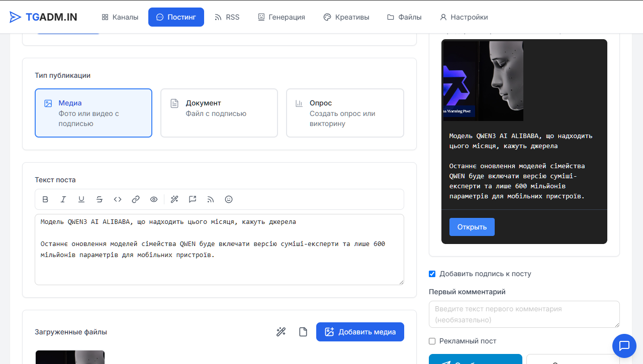Select 'Документ' publication type
Image resolution: width=643 pixels, height=364 pixels.
tap(219, 113)
